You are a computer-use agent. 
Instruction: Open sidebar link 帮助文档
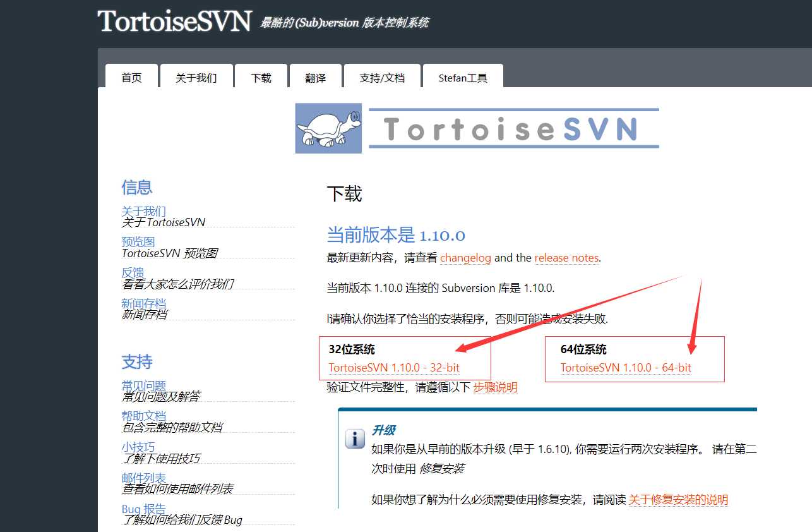(144, 416)
